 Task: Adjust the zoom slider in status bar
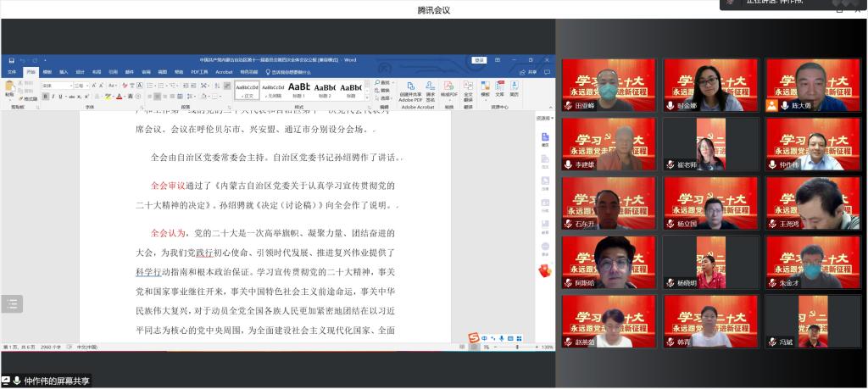click(518, 347)
